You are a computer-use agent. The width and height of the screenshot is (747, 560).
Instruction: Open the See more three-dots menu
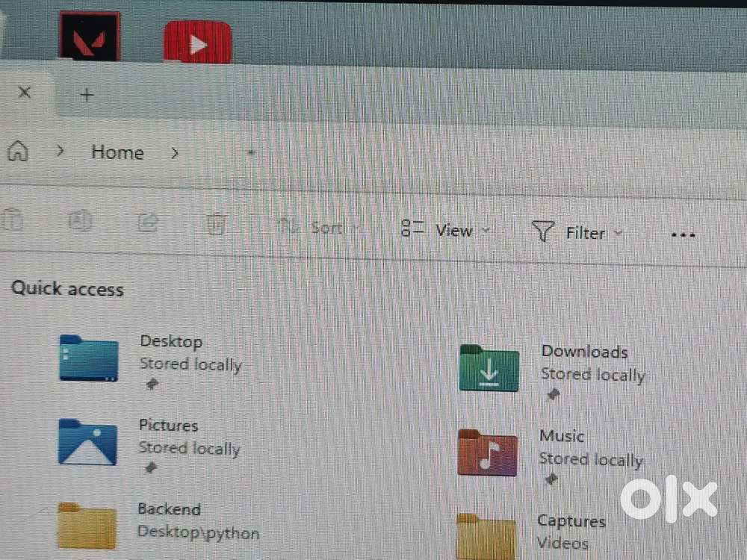pos(683,234)
